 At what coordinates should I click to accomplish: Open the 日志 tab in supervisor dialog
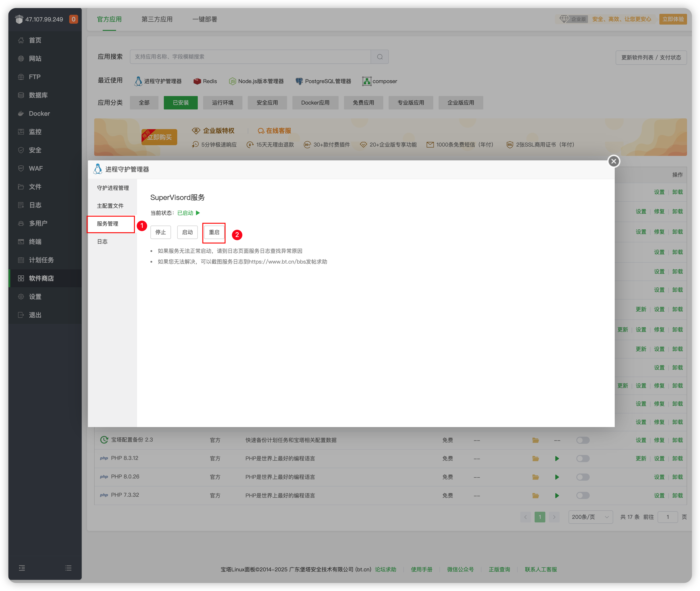pos(102,242)
